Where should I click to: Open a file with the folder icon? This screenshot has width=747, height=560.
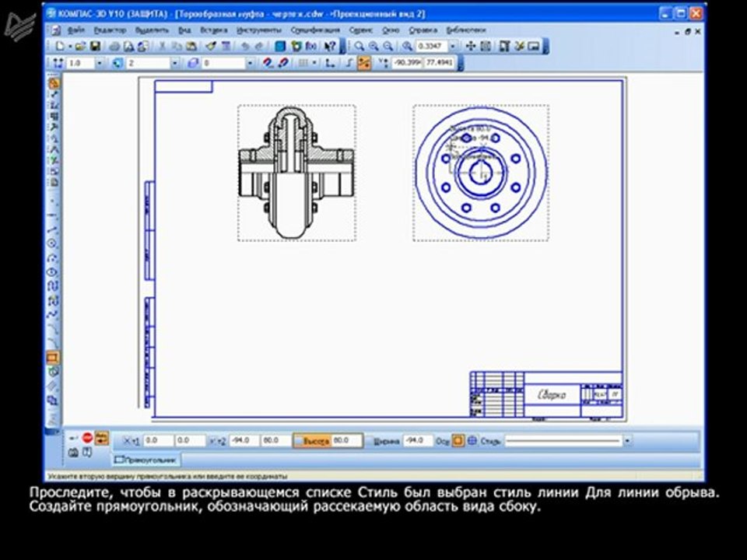[x=80, y=46]
